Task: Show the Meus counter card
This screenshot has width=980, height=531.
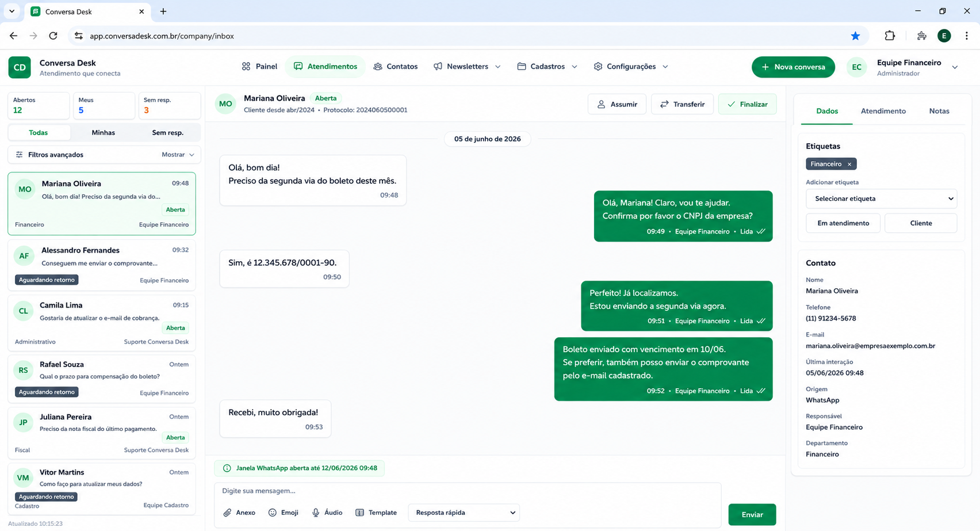Action: coord(104,105)
